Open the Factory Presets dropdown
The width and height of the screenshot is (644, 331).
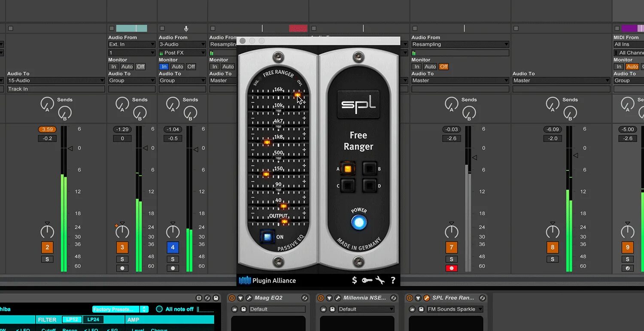(120, 309)
